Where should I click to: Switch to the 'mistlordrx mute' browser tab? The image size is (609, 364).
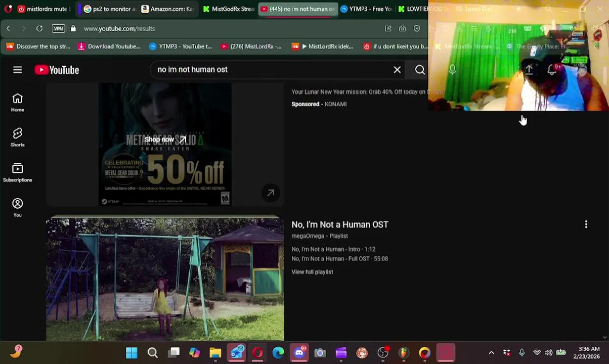pos(44,9)
